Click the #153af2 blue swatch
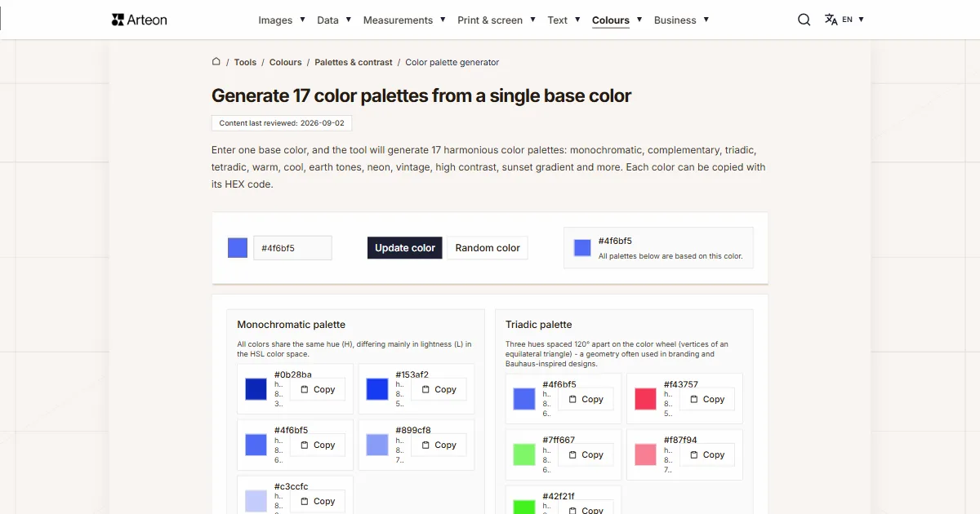This screenshot has height=514, width=980. pos(377,389)
